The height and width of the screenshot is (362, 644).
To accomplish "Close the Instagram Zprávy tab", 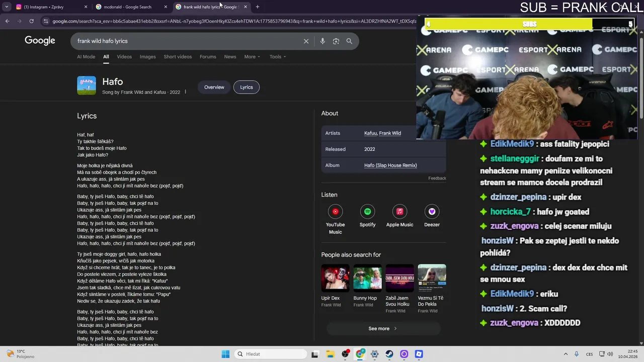I will [x=86, y=7].
